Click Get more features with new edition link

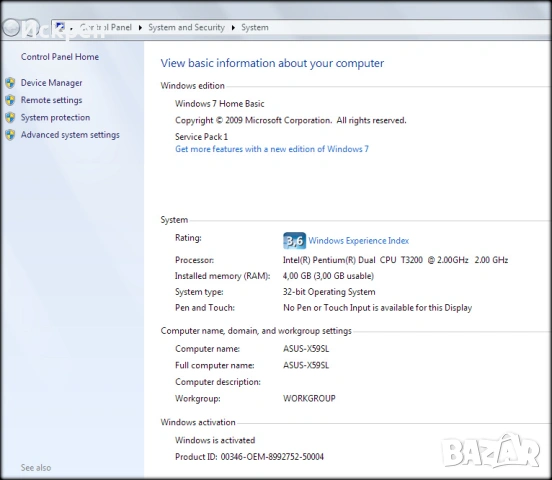point(272,149)
